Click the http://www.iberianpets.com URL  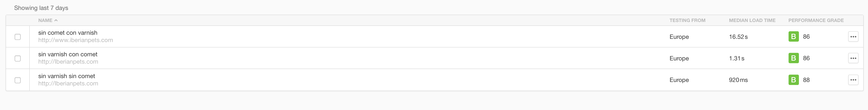coord(76,40)
